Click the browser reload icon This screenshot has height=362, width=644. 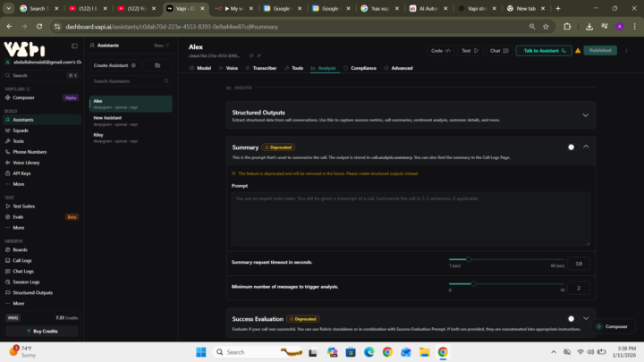39,27
